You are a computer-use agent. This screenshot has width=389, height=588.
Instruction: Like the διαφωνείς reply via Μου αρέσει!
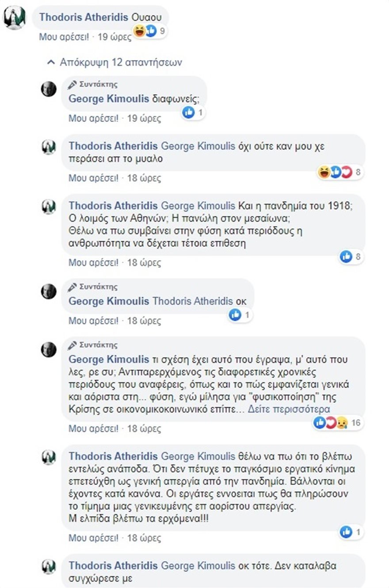tap(93, 118)
